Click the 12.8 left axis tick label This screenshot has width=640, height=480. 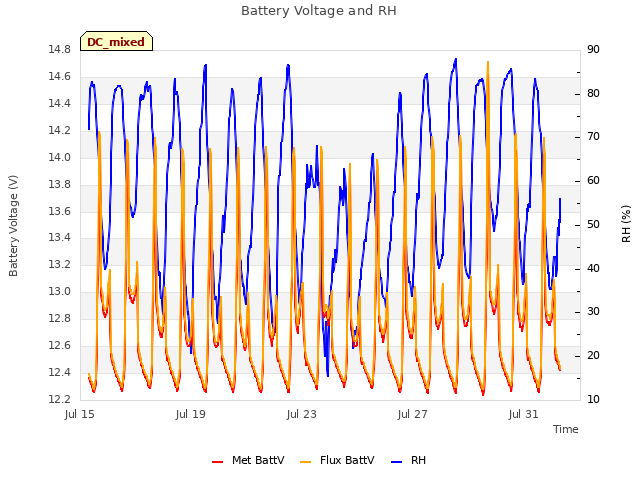[60, 318]
